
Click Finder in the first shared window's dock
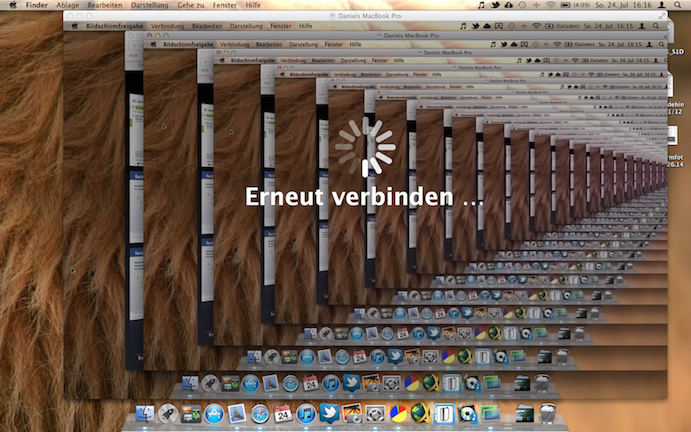(x=190, y=384)
